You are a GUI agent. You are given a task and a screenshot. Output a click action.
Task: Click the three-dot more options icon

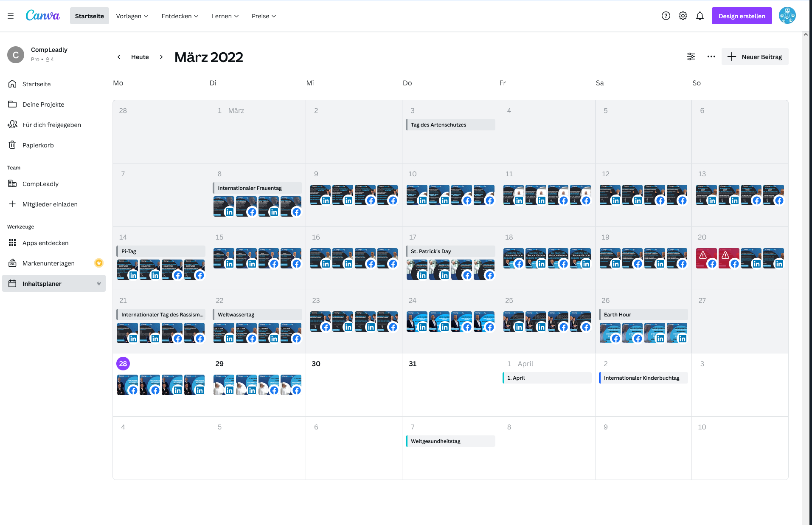(x=711, y=57)
